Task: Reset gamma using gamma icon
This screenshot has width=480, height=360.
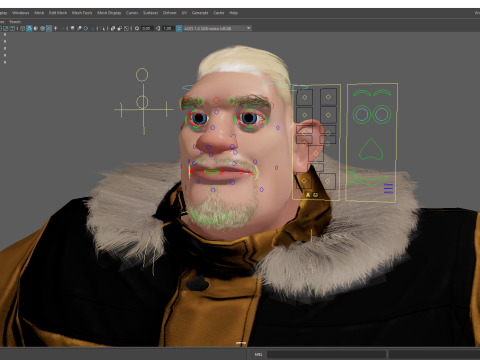Action: click(158, 28)
